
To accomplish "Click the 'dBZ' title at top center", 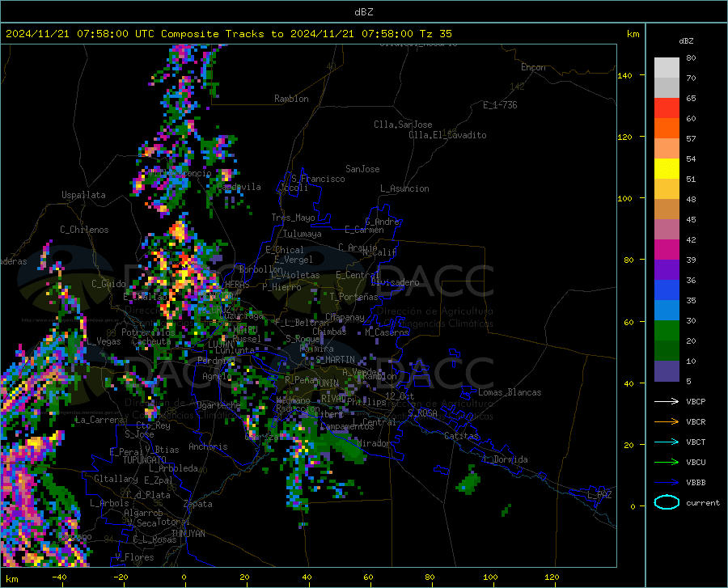I will coord(363,12).
